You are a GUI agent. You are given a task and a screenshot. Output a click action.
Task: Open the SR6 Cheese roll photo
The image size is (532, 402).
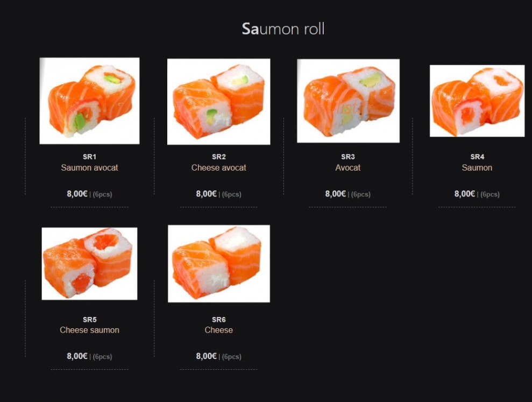coord(219,264)
